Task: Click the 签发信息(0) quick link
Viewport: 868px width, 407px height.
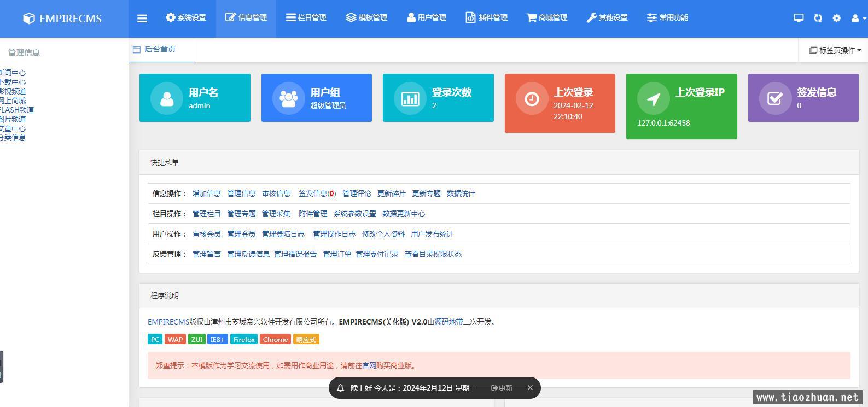Action: [317, 193]
